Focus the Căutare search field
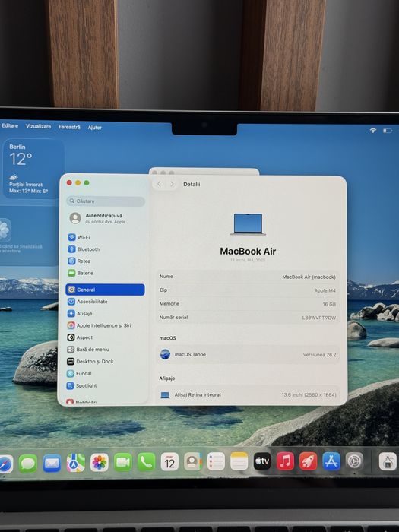Viewport: 399px width, 532px height. pyautogui.click(x=106, y=201)
